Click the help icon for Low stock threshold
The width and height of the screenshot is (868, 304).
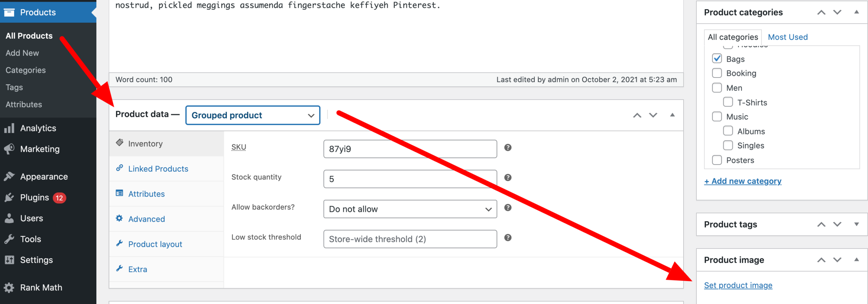[508, 238]
